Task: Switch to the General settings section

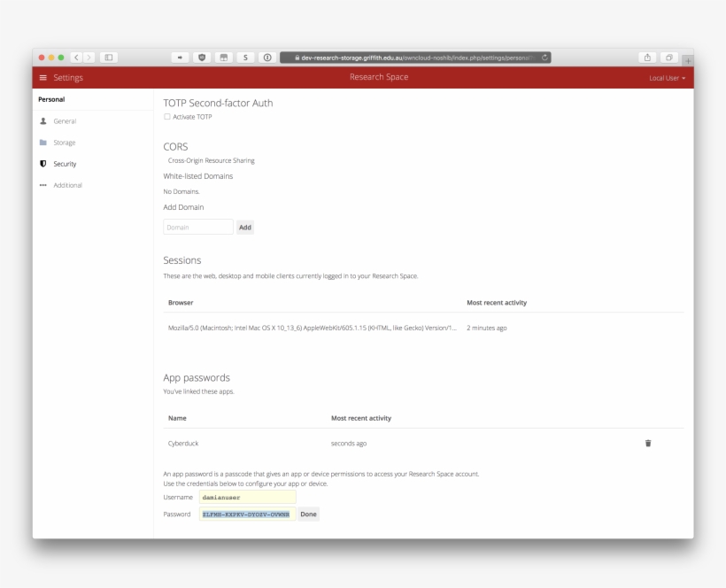Action: pos(64,120)
